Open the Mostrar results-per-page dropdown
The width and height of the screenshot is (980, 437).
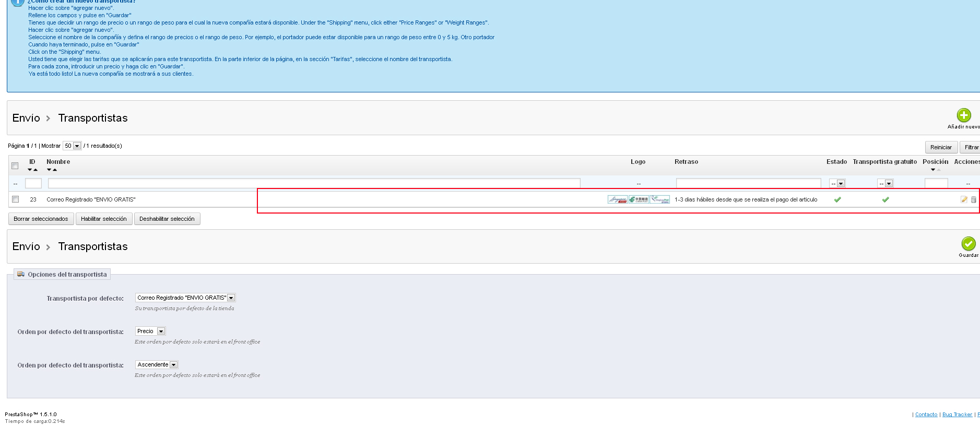pyautogui.click(x=72, y=146)
